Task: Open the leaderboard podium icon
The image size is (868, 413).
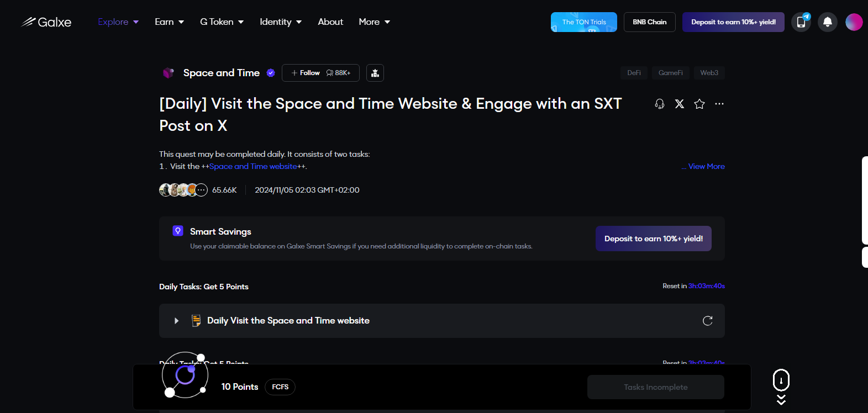Action: pyautogui.click(x=375, y=73)
